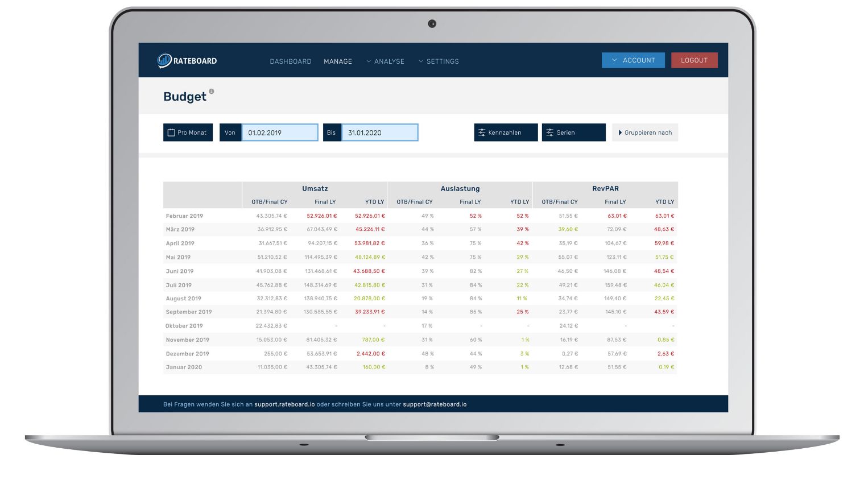Expand the Gruppieren nach option
868x488 pixels.
pyautogui.click(x=645, y=133)
